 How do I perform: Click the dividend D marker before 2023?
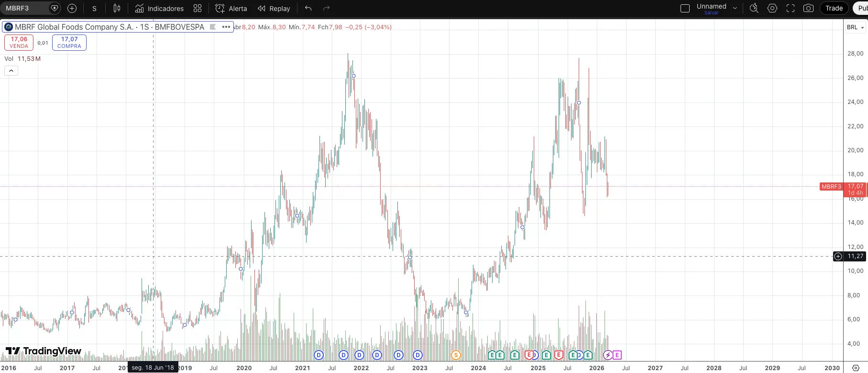point(418,355)
